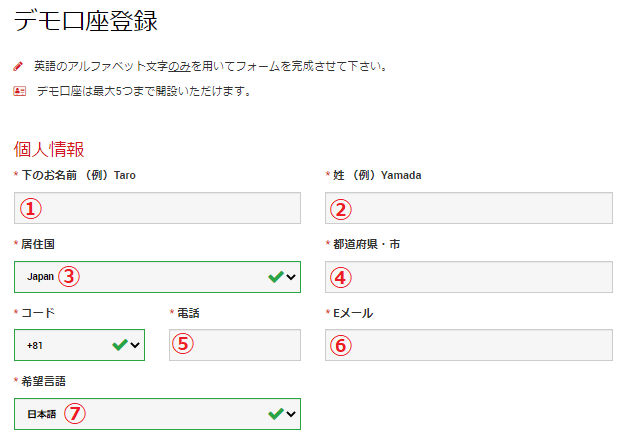
Task: Click the red pencil icon beside the alphabet instruction
Action: point(18,66)
